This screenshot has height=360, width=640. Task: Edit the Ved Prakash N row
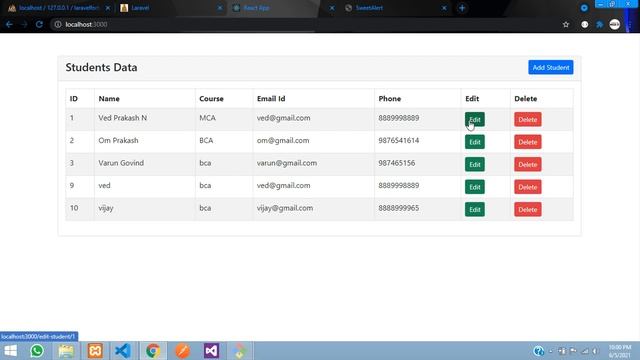click(x=475, y=120)
